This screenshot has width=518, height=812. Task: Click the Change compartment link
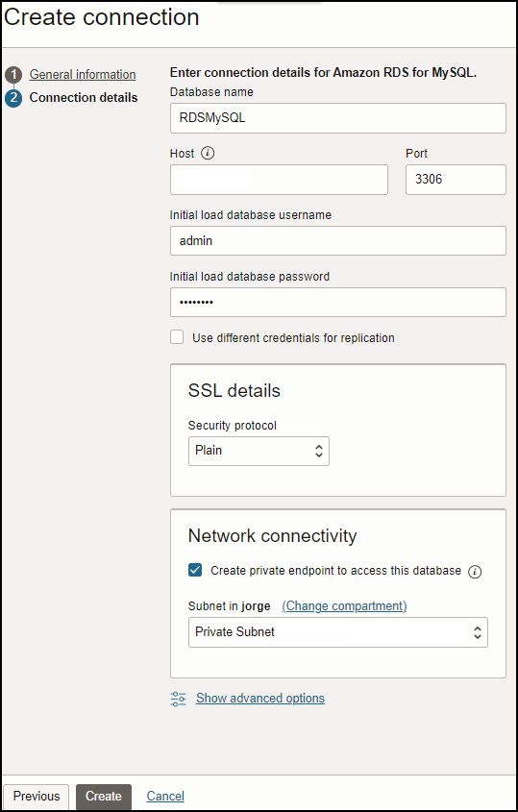[344, 606]
